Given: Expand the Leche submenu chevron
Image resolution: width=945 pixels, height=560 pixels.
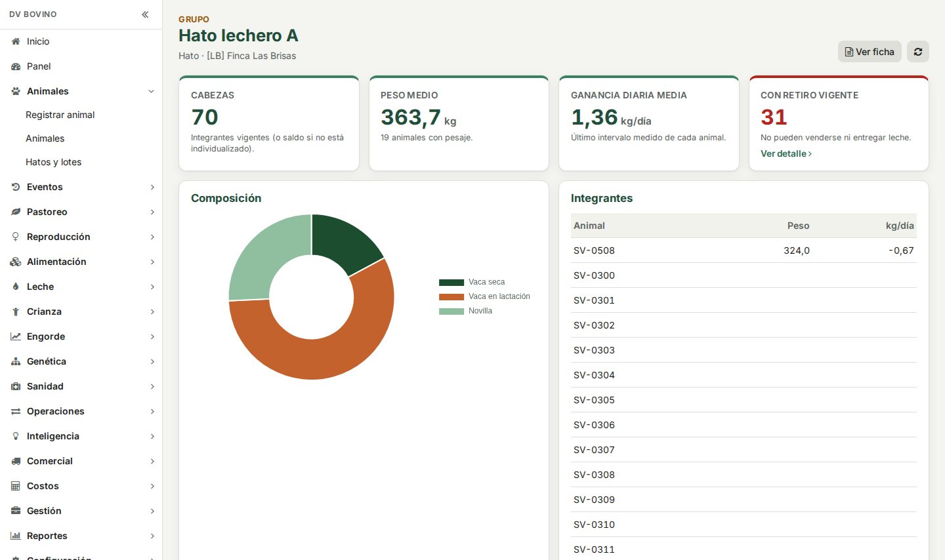Looking at the screenshot, I should [152, 287].
